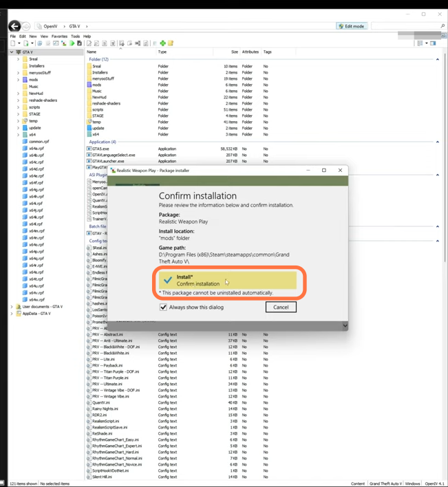Expand AppData - GTA V node

click(x=12, y=314)
